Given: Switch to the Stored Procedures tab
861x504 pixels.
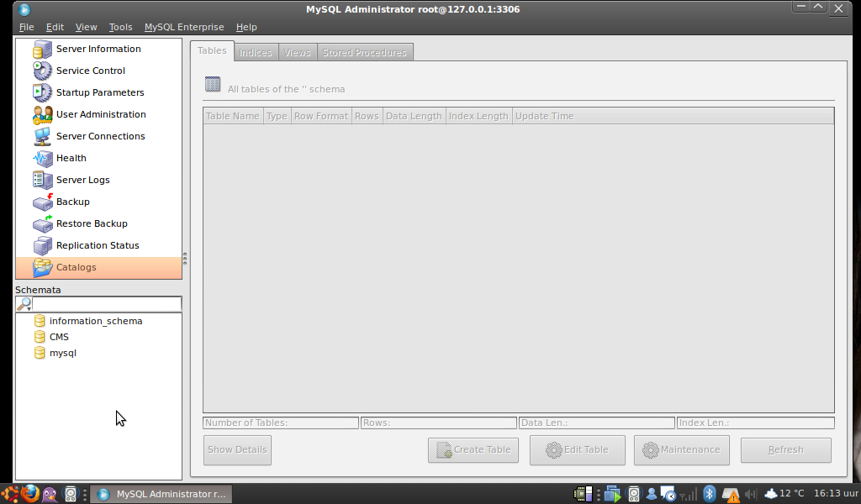Looking at the screenshot, I should tap(365, 53).
